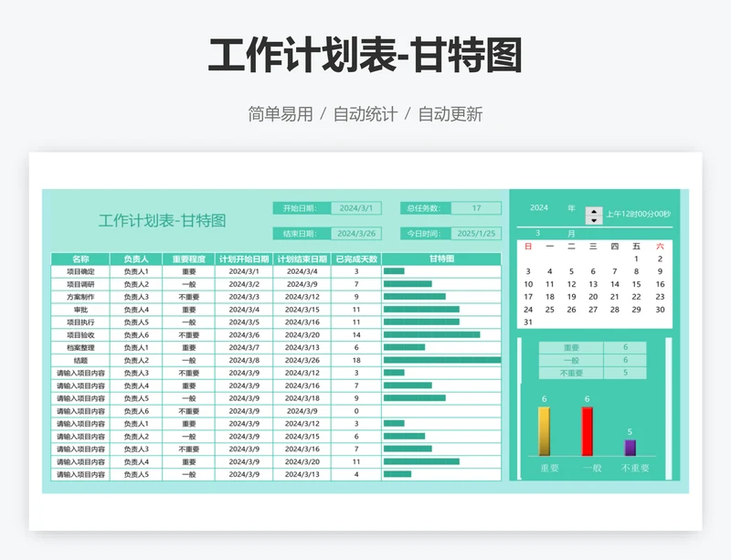The height and width of the screenshot is (560, 731).
Task: Click the 不重要 summary table cell with count 5
Action: point(571,373)
